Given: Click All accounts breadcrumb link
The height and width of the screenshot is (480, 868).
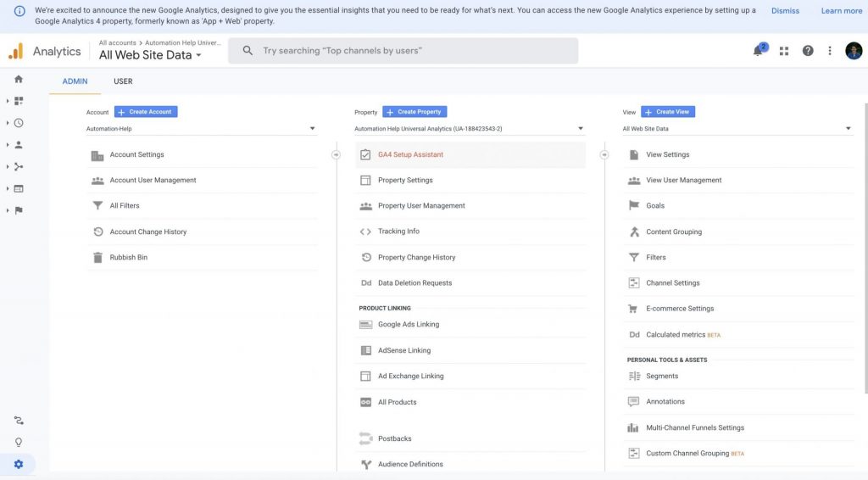Looking at the screenshot, I should (x=117, y=42).
